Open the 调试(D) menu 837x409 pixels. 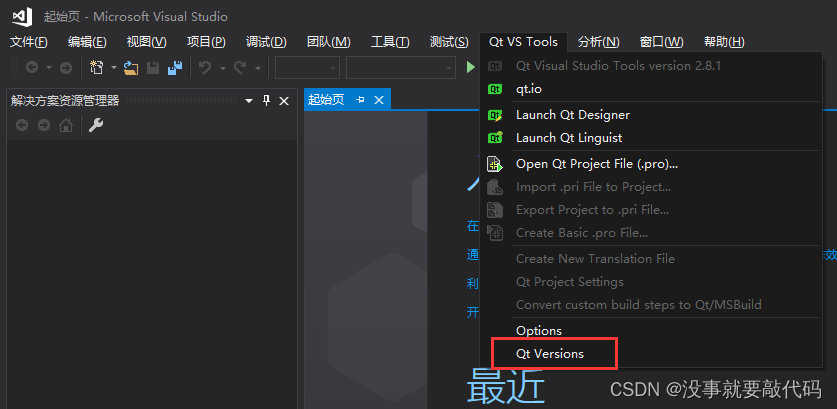coord(266,42)
